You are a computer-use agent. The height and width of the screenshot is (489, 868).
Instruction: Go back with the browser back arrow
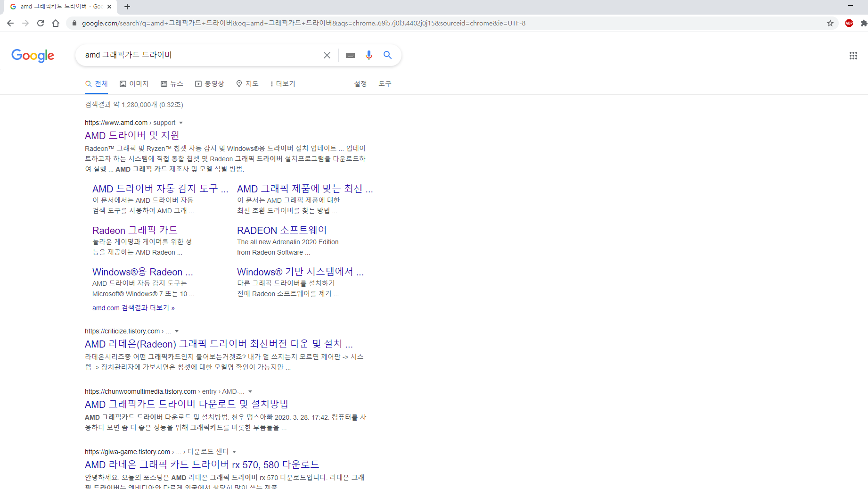click(x=10, y=23)
